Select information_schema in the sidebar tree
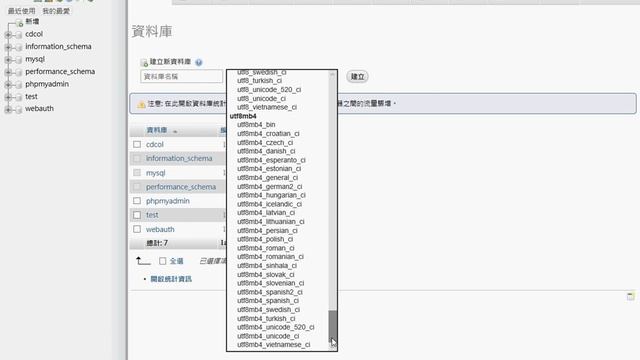This screenshot has height=360, width=640. coord(58,47)
